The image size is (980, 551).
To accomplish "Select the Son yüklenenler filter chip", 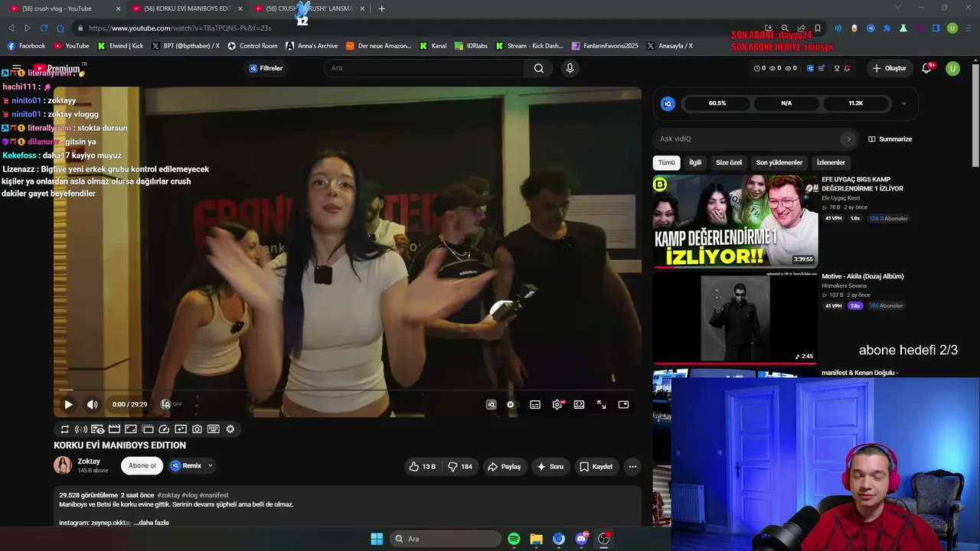I will 779,163.
